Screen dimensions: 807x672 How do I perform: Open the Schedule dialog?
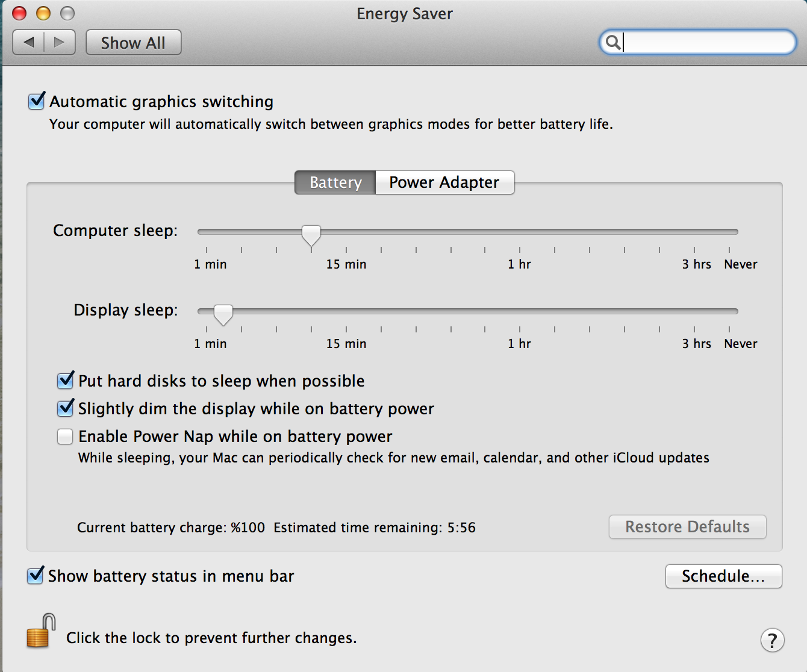coord(723,576)
